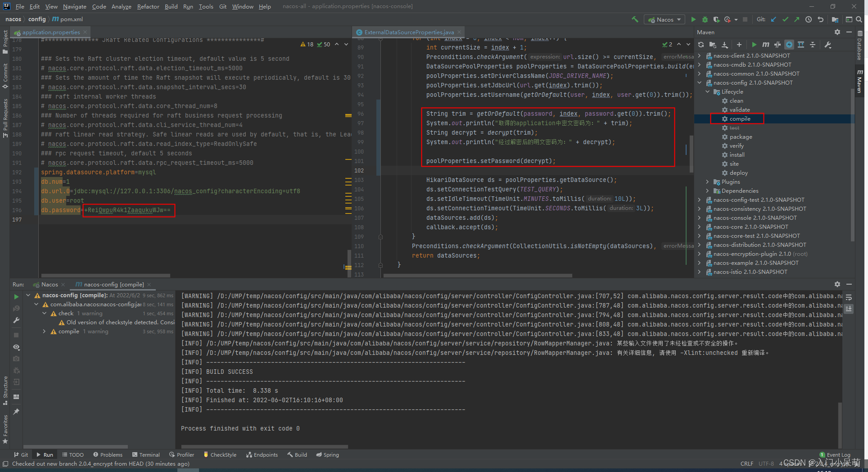This screenshot has height=472, width=868.
Task: Open the Endpoints tool window
Action: [262, 455]
